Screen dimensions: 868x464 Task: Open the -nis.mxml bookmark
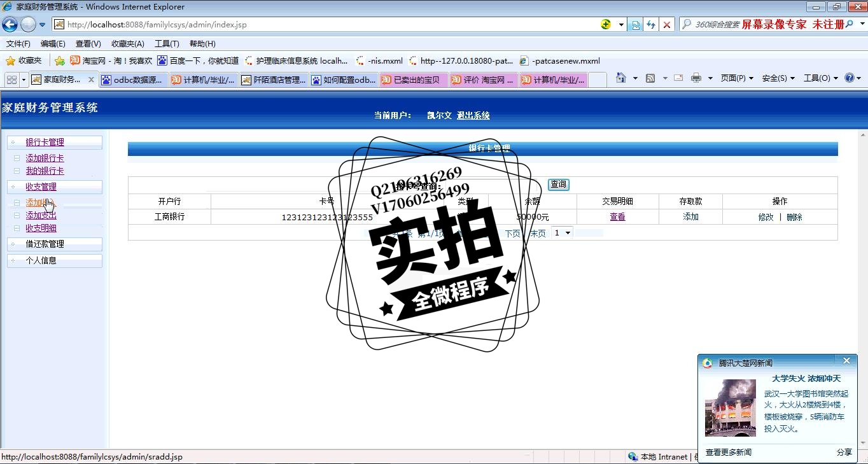point(379,61)
